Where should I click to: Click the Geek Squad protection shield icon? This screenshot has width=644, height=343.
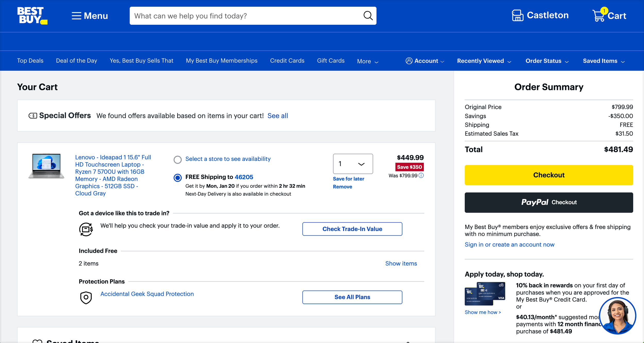click(86, 298)
